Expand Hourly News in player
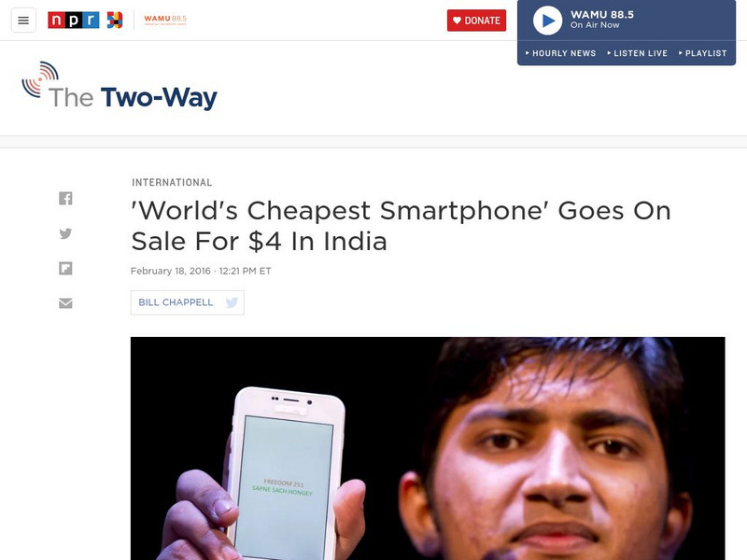Viewport: 747px width, 560px height. [x=561, y=53]
